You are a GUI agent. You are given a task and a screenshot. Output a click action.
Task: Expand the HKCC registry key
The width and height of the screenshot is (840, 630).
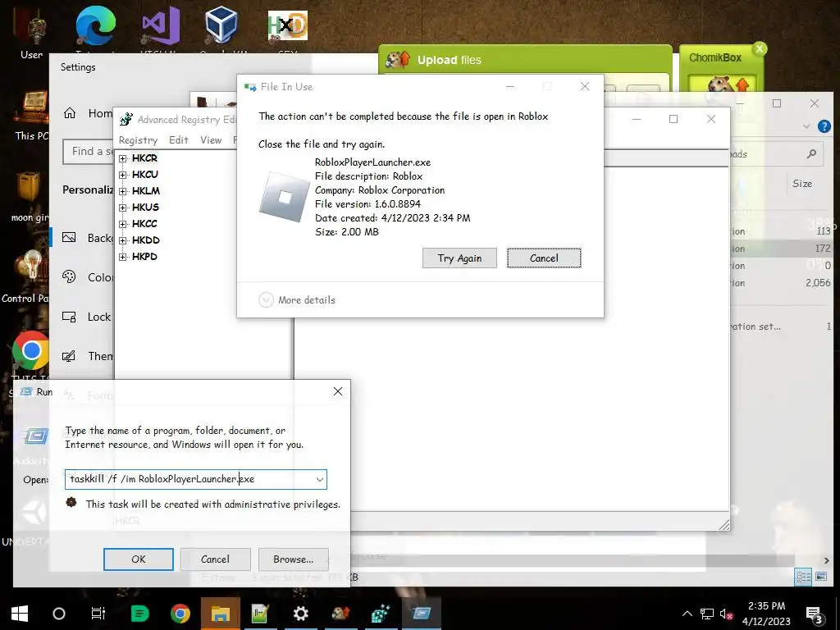click(x=123, y=224)
